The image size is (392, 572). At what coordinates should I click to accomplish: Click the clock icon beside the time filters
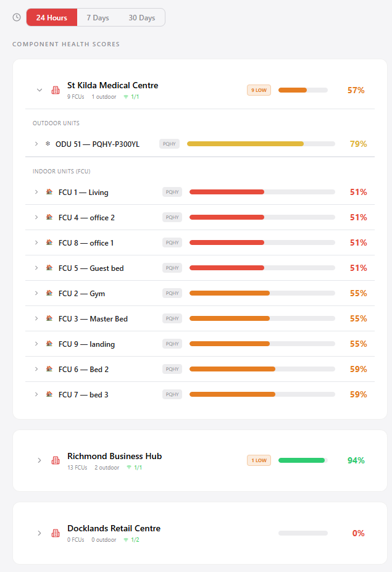coord(16,17)
